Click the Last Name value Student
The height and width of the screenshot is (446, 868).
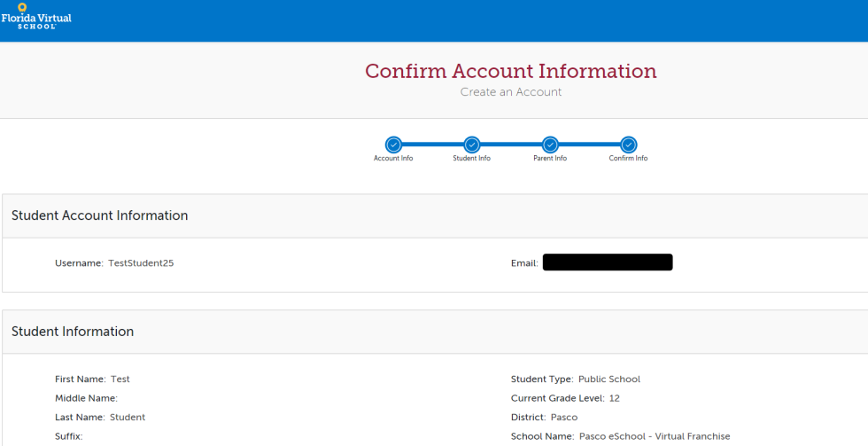pyautogui.click(x=128, y=418)
